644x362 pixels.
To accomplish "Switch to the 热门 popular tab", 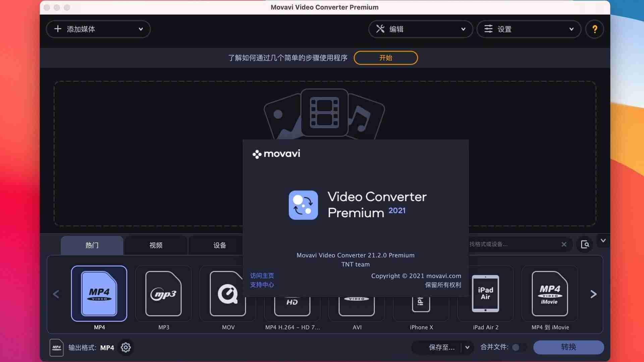I will coord(92,245).
